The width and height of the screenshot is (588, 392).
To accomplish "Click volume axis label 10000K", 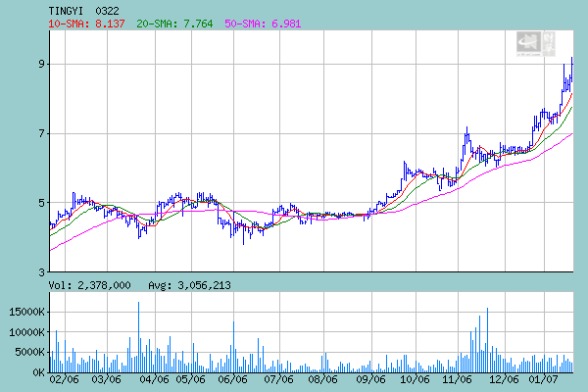I will coord(27,332).
